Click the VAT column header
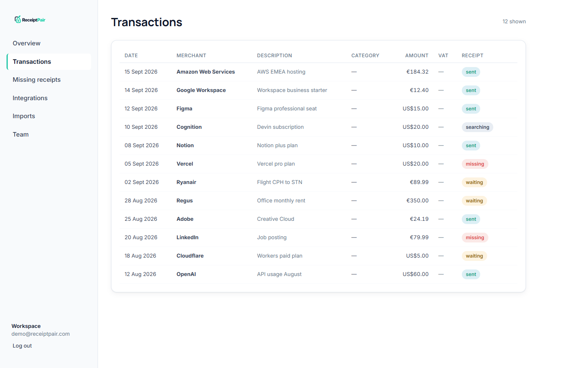 pos(443,56)
